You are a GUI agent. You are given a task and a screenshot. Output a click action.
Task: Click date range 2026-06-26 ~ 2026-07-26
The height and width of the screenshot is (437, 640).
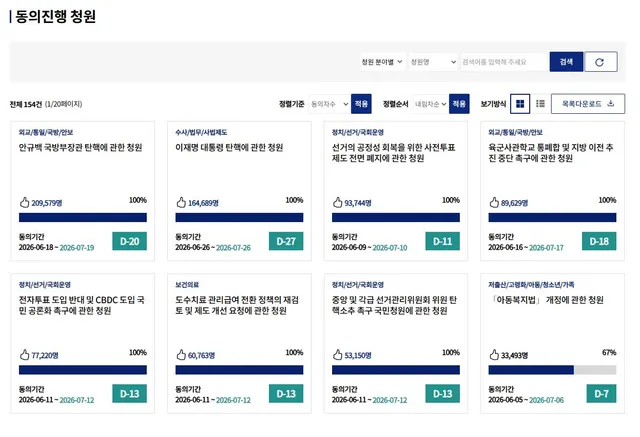pos(213,248)
